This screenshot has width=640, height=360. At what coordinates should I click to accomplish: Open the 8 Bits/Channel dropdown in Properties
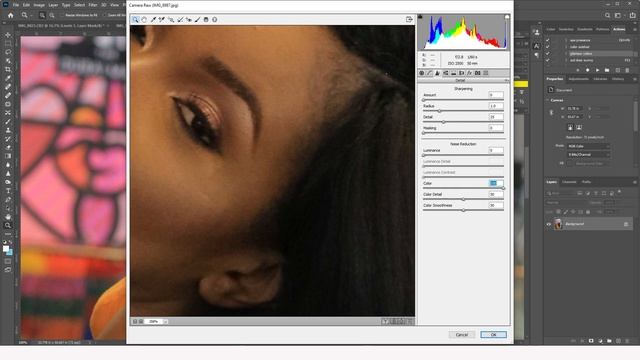[x=589, y=155]
